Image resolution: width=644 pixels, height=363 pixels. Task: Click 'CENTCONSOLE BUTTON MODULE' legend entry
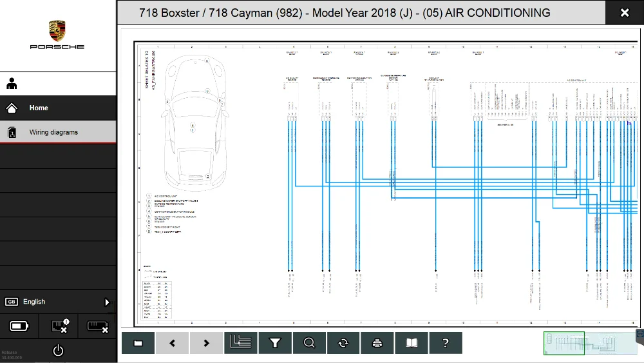pos(174,211)
